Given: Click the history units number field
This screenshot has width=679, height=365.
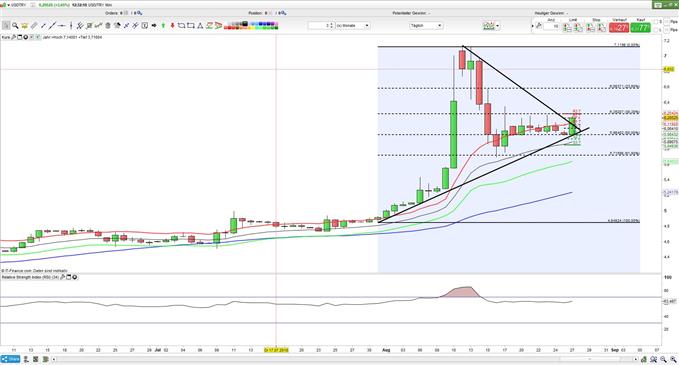Looking at the screenshot, I should point(321,26).
